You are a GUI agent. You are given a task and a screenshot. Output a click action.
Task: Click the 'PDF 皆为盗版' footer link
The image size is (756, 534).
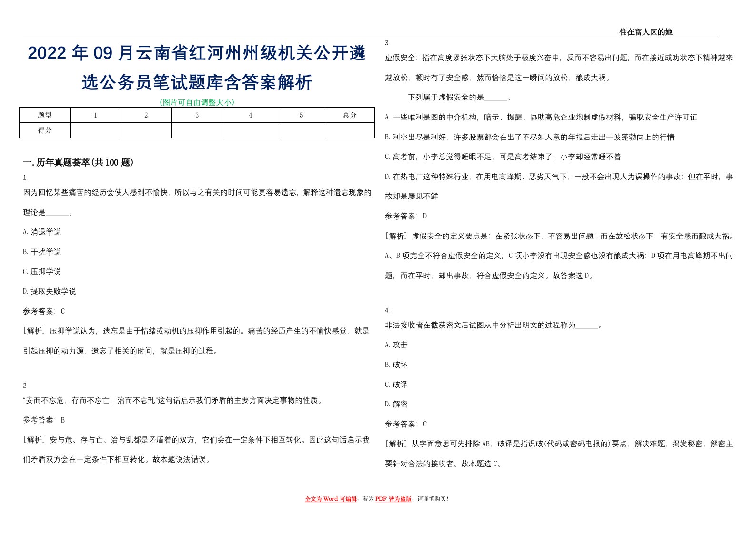click(393, 499)
